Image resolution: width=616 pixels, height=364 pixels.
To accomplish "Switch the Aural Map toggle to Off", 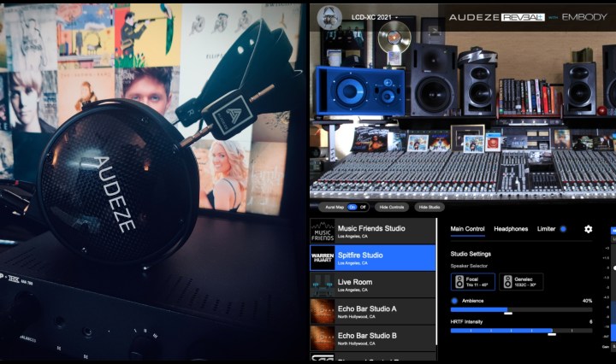I will [363, 207].
